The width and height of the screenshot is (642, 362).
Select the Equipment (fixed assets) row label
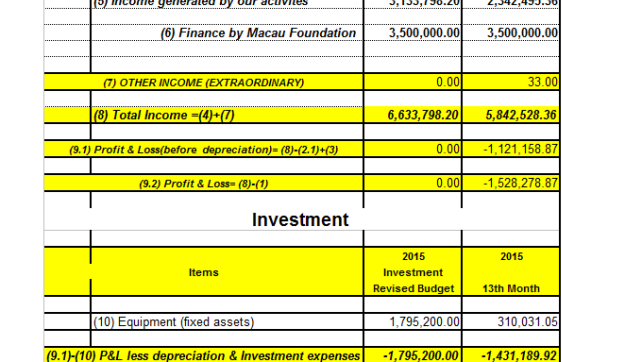[174, 322]
